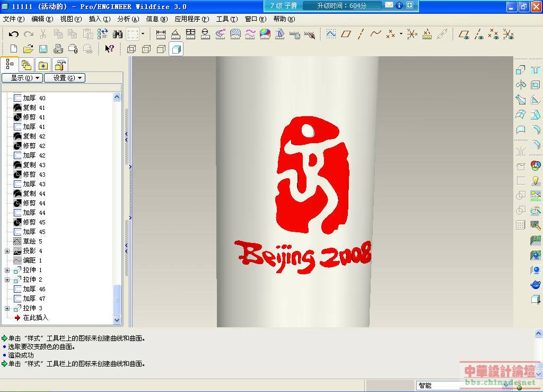Select the Datum Curve tool
This screenshot has width=543, height=392.
pyautogui.click(x=375, y=34)
